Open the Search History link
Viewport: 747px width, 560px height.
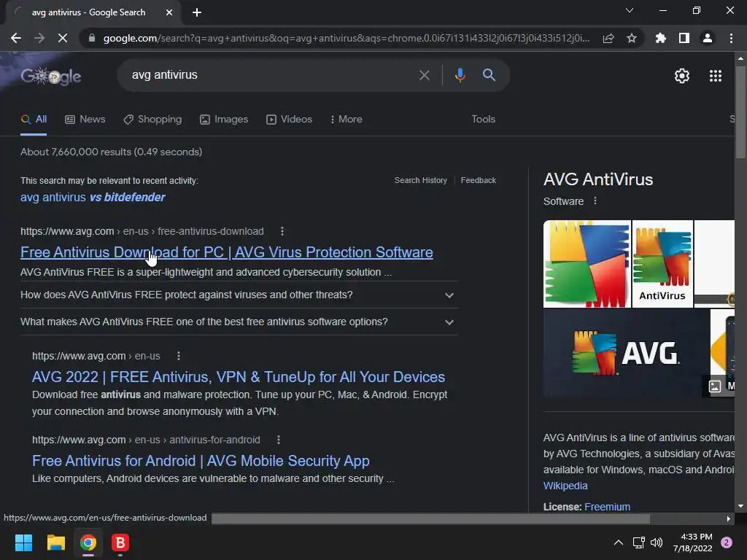point(421,180)
